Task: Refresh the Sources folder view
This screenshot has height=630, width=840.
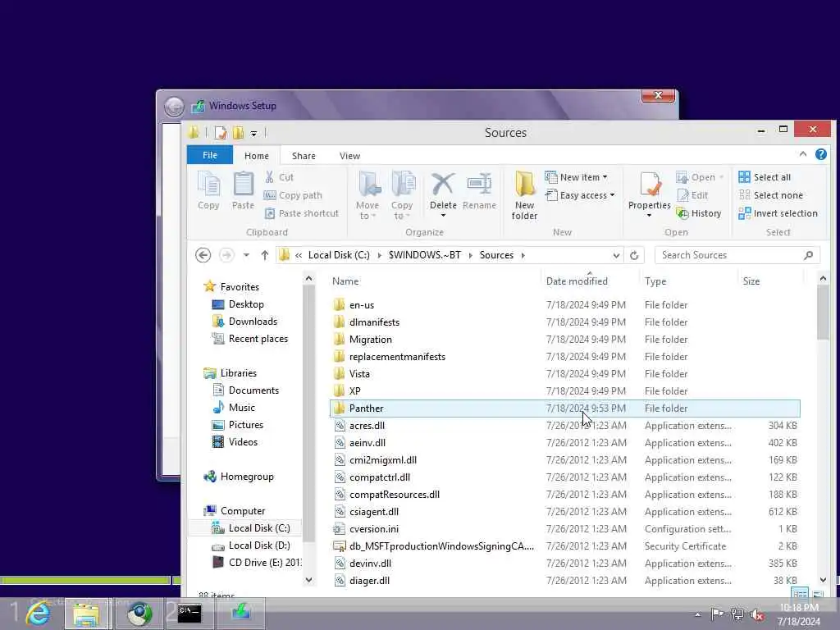Action: tap(634, 255)
